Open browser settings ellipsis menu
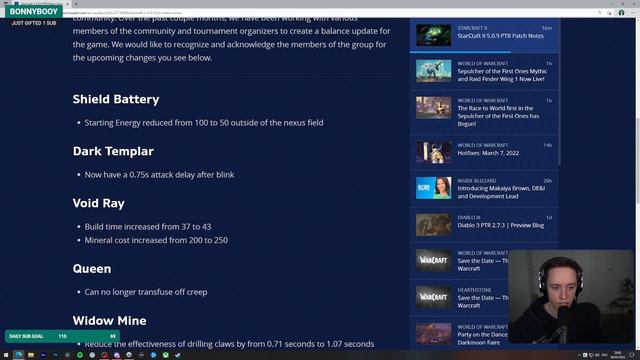The image size is (640, 360). click(633, 13)
